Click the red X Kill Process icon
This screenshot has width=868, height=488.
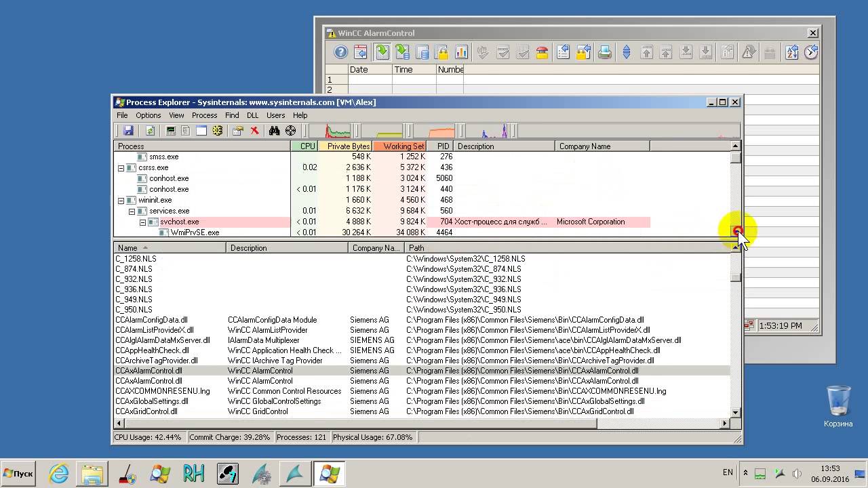[255, 131]
